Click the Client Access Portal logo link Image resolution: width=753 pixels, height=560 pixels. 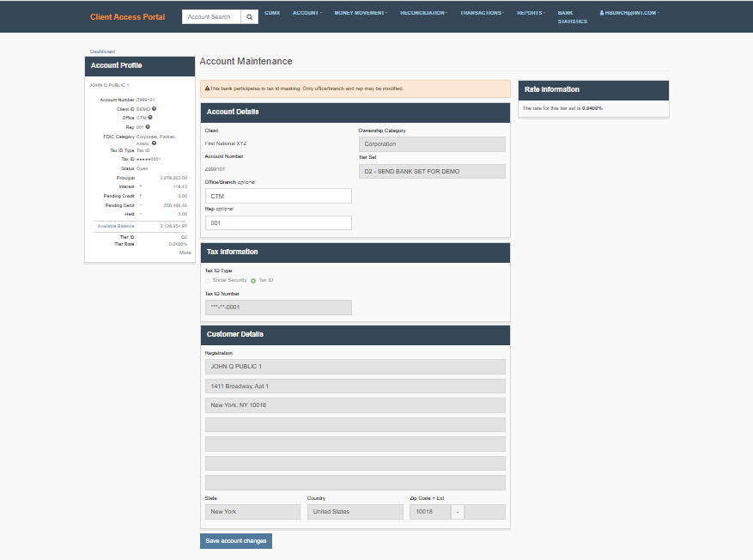127,17
